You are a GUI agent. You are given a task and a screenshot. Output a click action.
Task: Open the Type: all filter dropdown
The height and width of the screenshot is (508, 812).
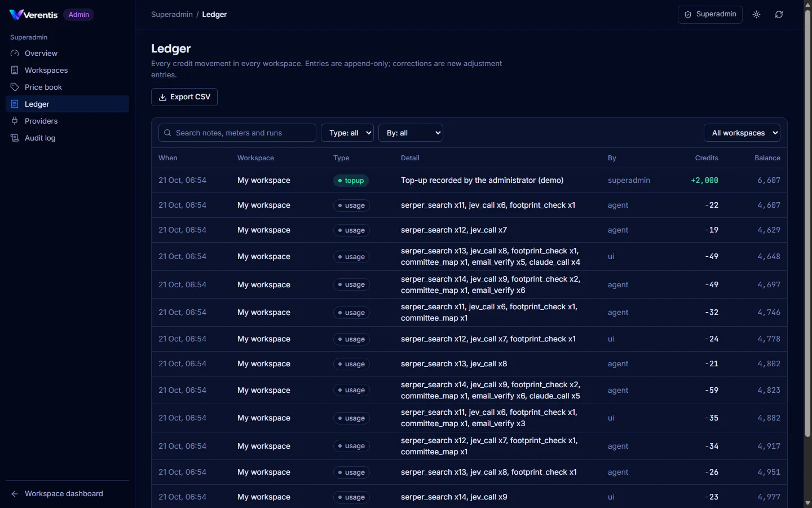pos(347,133)
